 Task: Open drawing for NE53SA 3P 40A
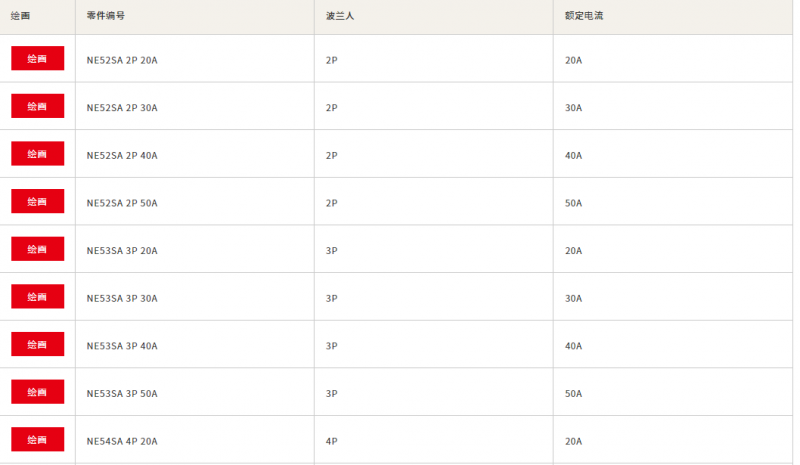[38, 344]
